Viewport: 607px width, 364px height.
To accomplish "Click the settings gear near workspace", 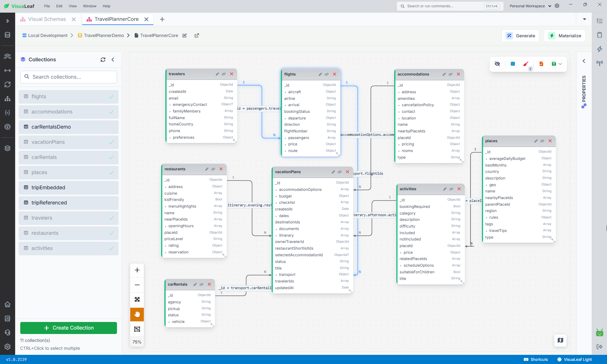I will point(557,6).
